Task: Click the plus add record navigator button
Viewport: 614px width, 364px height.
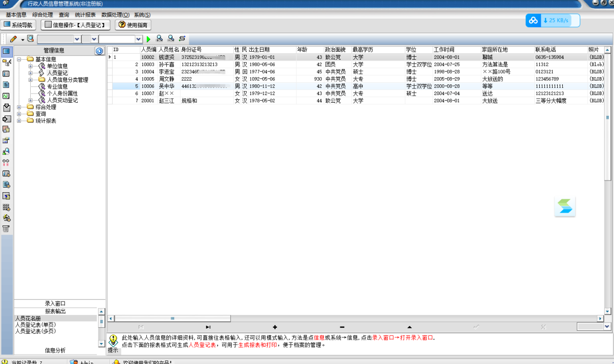Action: [x=275, y=327]
